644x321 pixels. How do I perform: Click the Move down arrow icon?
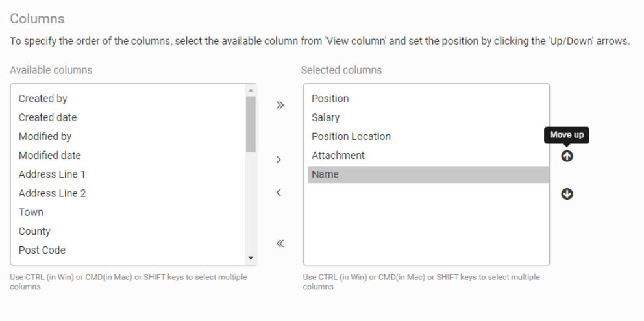[x=567, y=194]
